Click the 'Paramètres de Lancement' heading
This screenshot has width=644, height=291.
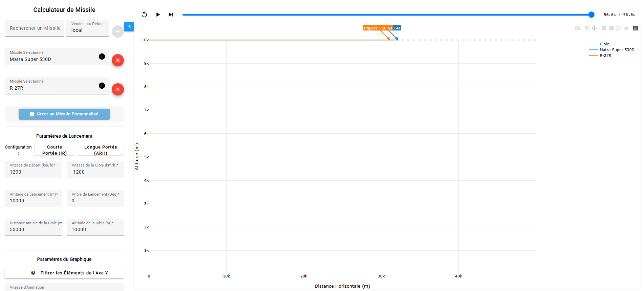coord(64,136)
